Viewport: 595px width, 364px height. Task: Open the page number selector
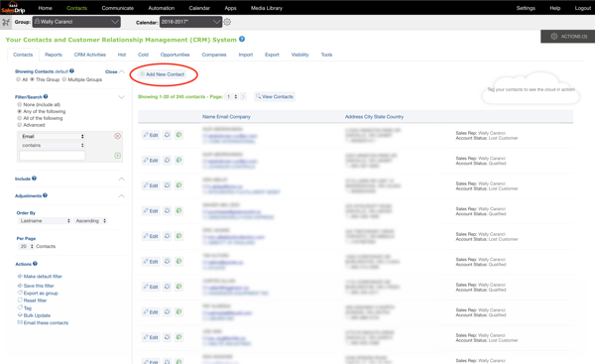[232, 97]
